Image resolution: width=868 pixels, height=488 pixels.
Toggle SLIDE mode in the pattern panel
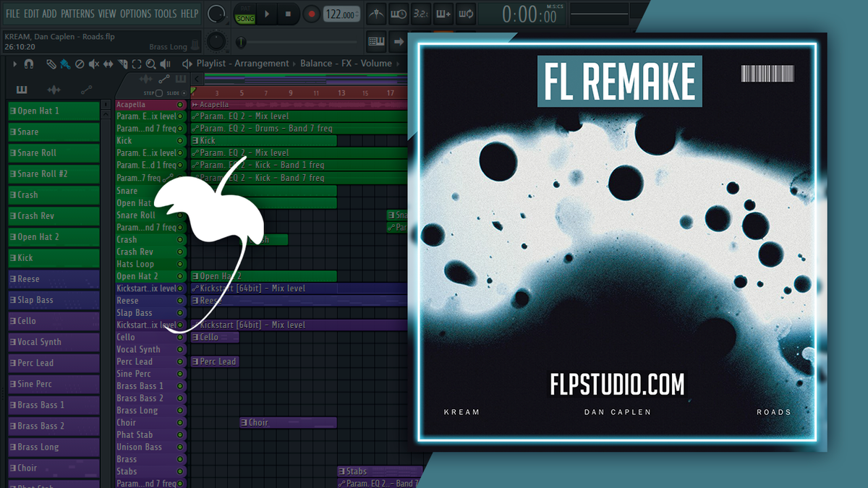pos(184,93)
